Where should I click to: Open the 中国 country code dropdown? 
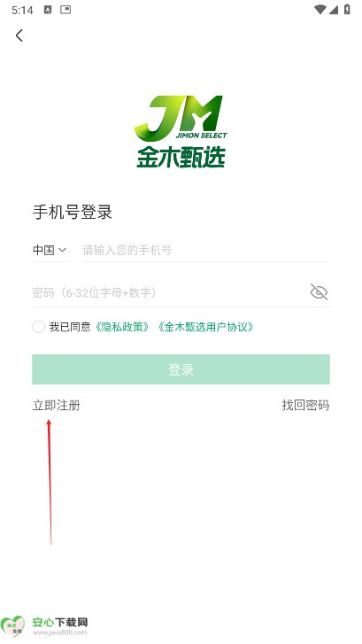[x=50, y=250]
